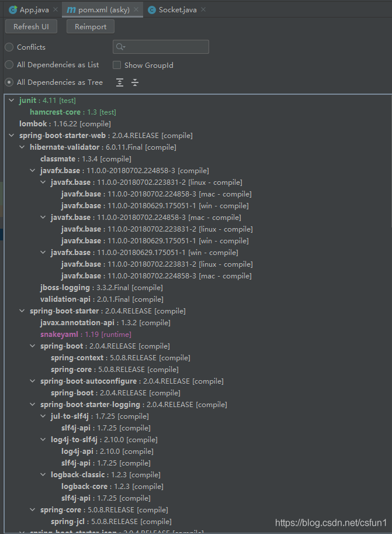Collapse the spring-boot-autoconfigure node
Image resolution: width=392 pixels, height=534 pixels.
tap(33, 381)
